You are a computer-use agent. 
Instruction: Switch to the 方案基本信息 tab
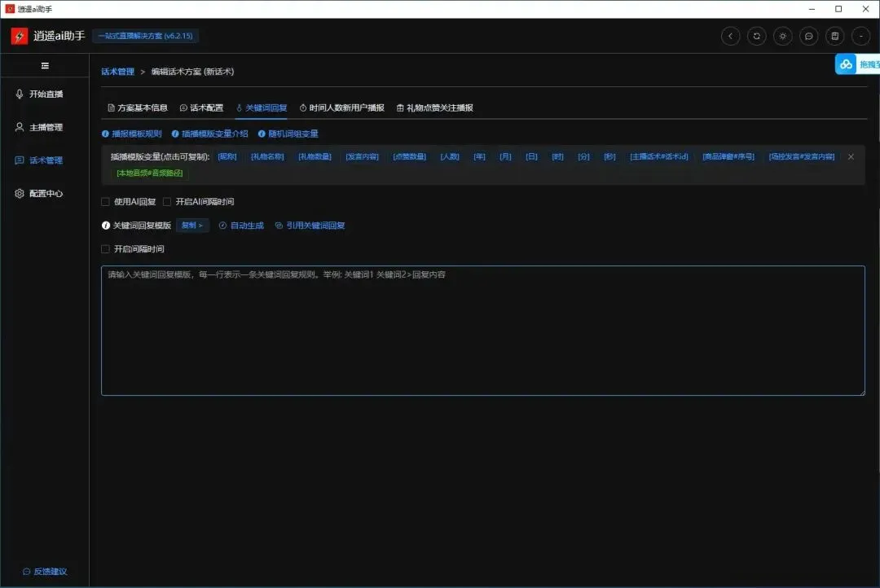click(138, 108)
